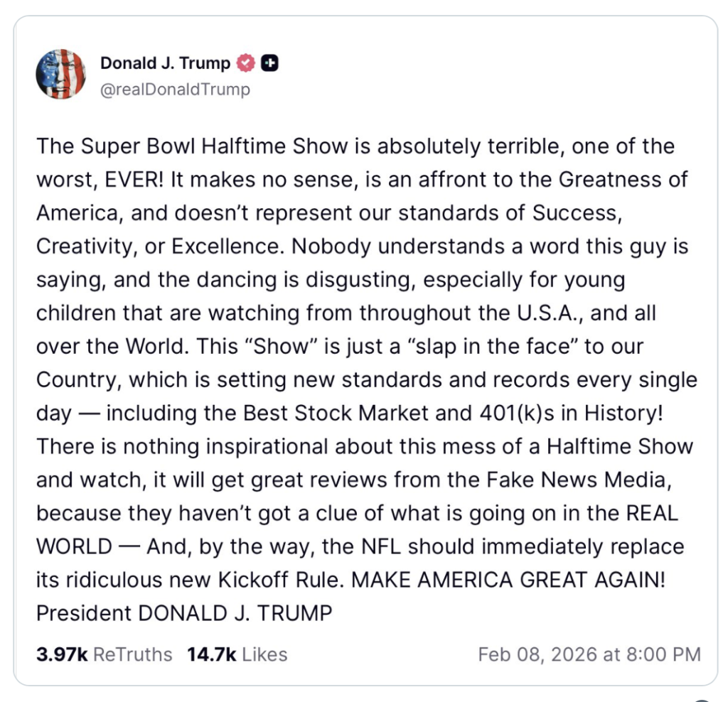The height and width of the screenshot is (702, 728).
Task: View the 3.97k ReTruths list
Action: pyautogui.click(x=104, y=654)
